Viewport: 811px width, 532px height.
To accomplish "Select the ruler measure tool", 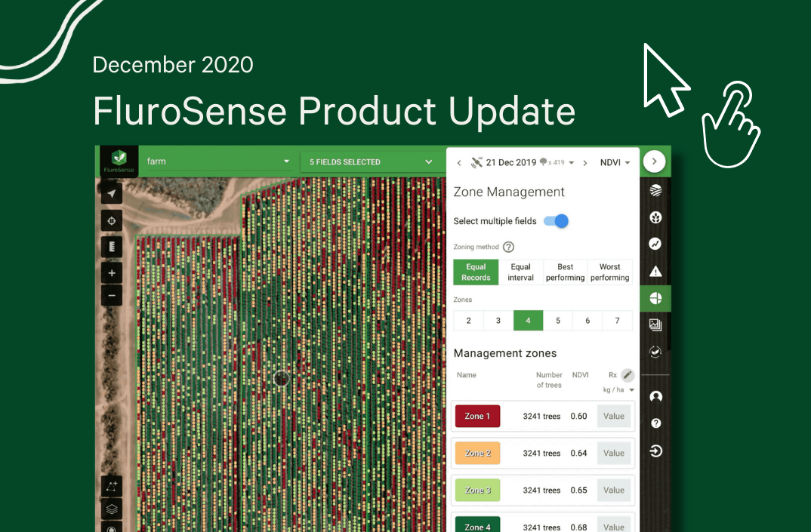I will pyautogui.click(x=112, y=247).
